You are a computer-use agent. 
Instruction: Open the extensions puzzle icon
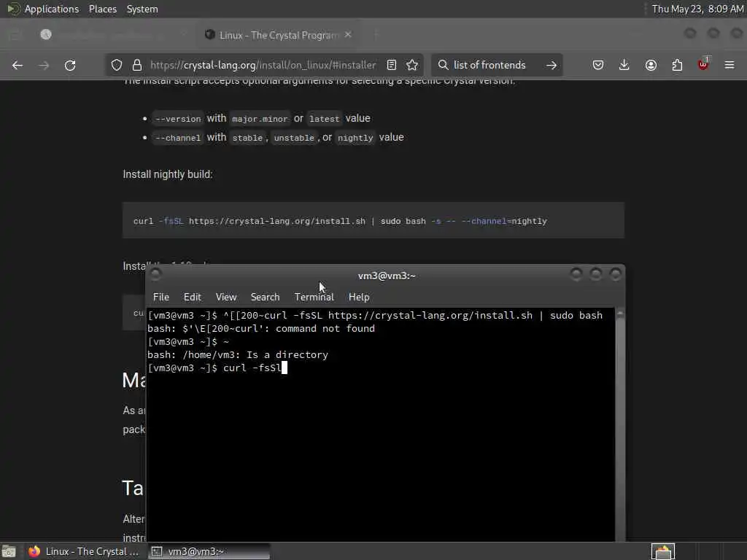[677, 65]
